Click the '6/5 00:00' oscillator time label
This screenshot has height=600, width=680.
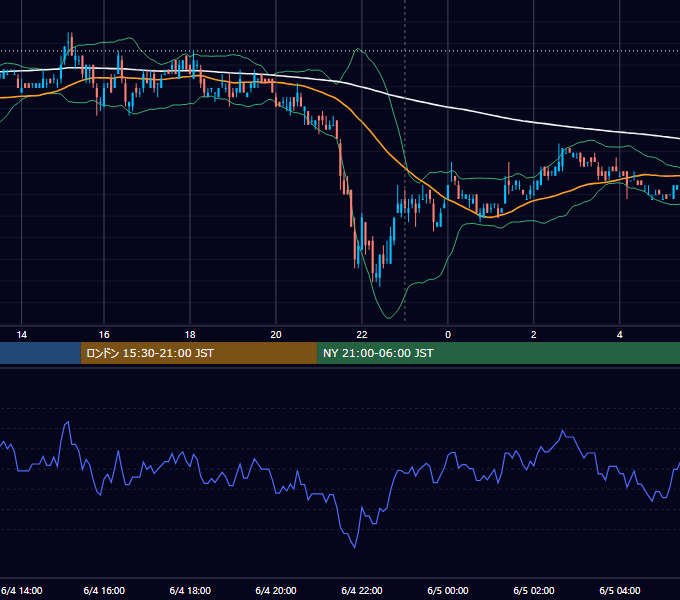[x=448, y=591]
